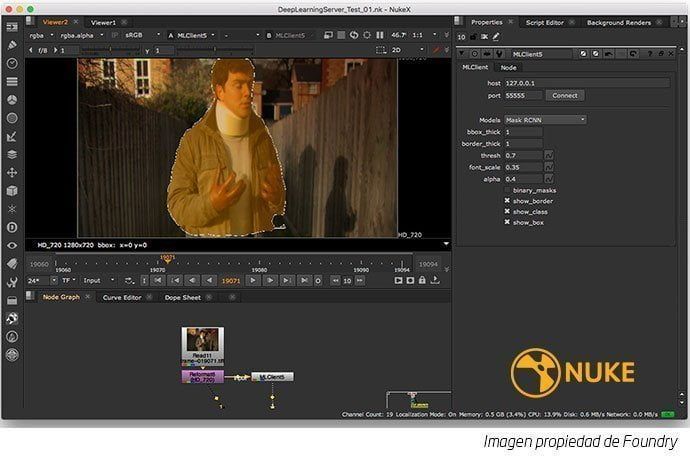Open the Filter nodes circle icon
690x458 pixels.
(x=12, y=118)
